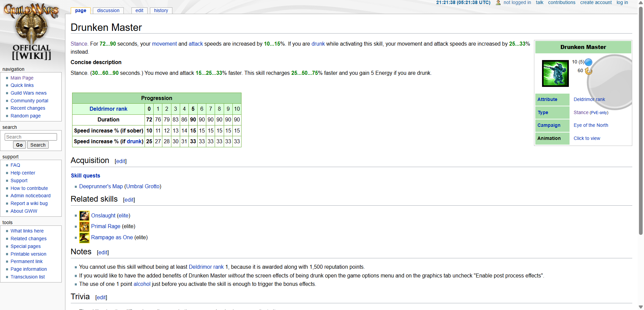Click the recharge time icon

(588, 71)
